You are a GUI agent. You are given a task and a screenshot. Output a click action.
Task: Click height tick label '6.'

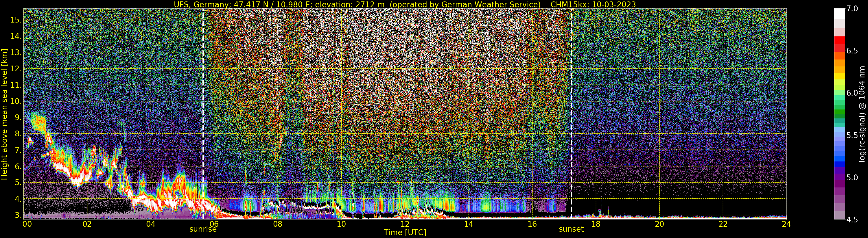click(x=18, y=166)
